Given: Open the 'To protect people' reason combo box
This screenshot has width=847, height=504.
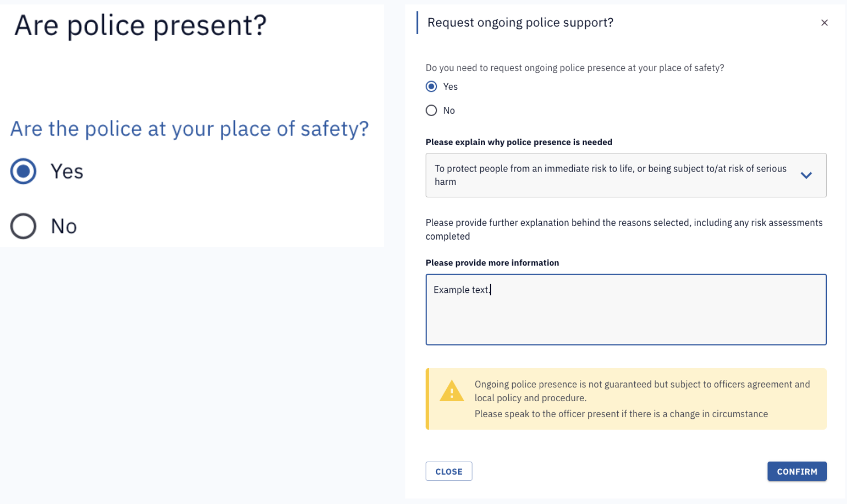Looking at the screenshot, I should 626,175.
